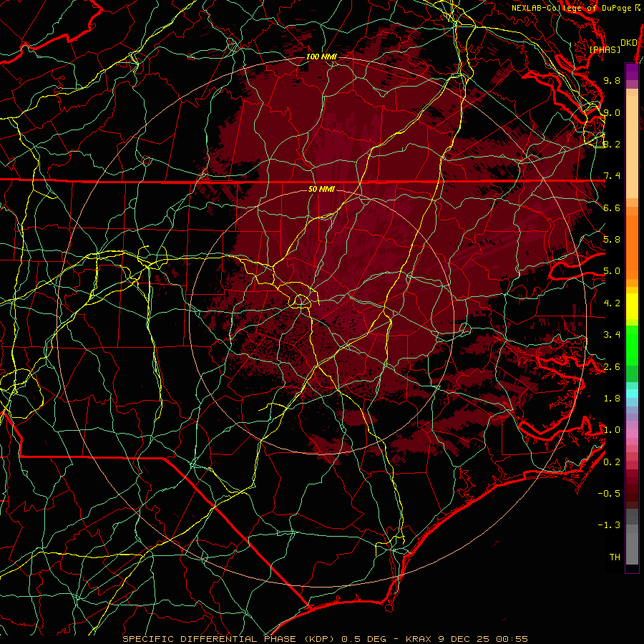Pick the pink segment of the color bar
The height and width of the screenshot is (644, 644).
[x=632, y=434]
